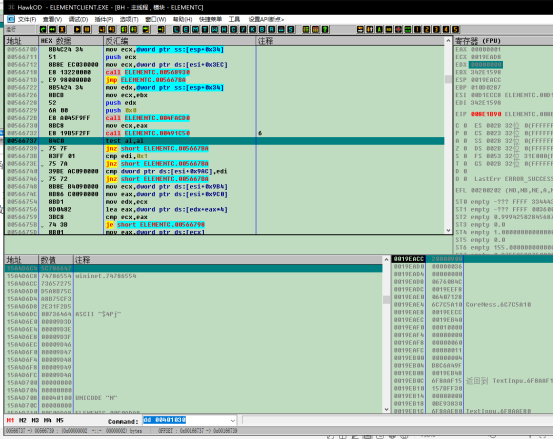Click dump pane scrollbar down arrow
This screenshot has width=553, height=439.
click(387, 409)
